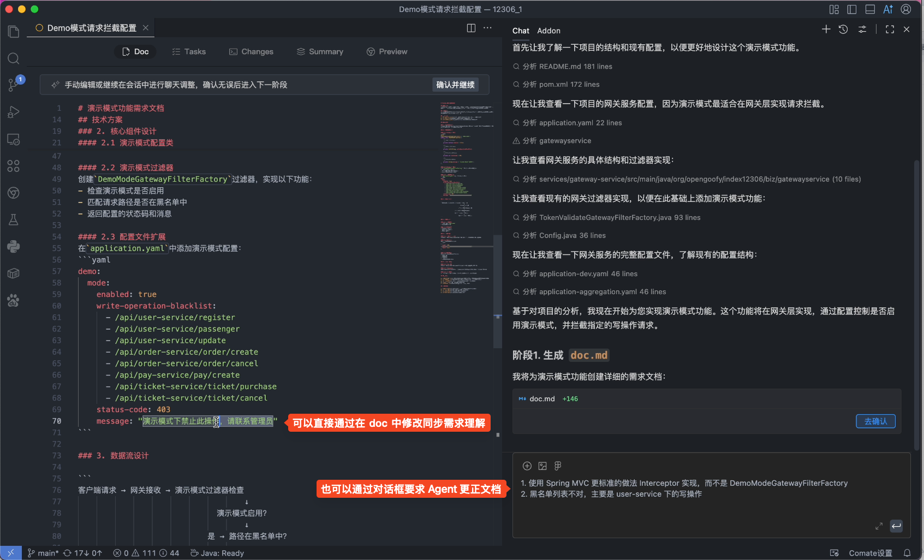The image size is (924, 560).
Task: Open the doc.md file card
Action: [707, 398]
